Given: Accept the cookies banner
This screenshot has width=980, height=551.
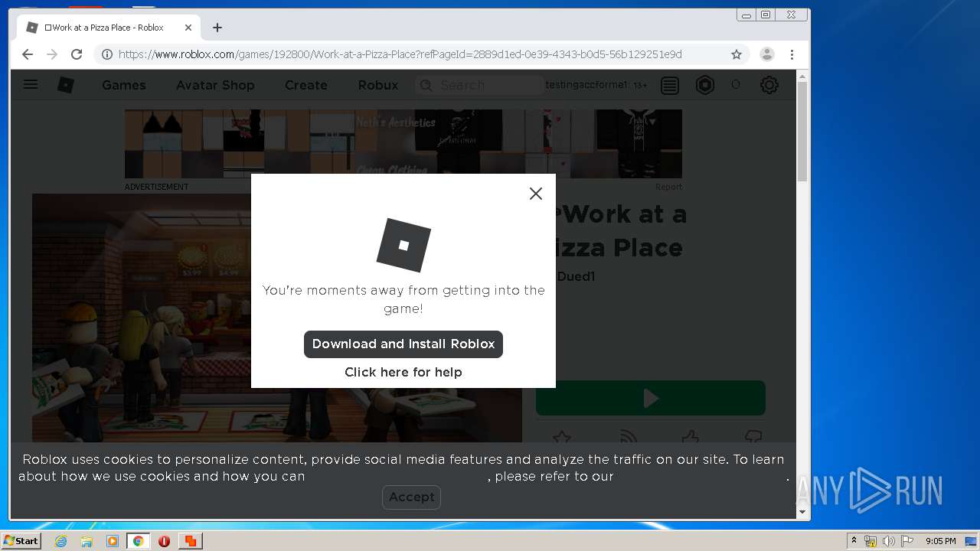Looking at the screenshot, I should [x=411, y=497].
